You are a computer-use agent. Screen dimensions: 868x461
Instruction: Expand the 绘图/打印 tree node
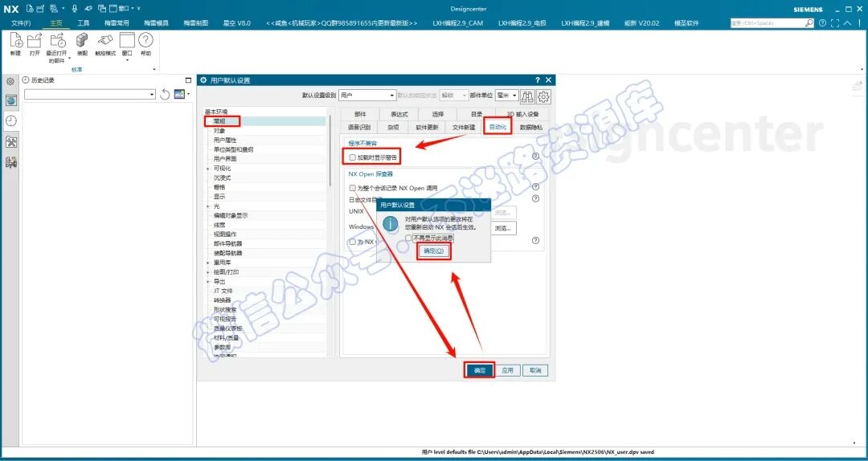pyautogui.click(x=207, y=271)
